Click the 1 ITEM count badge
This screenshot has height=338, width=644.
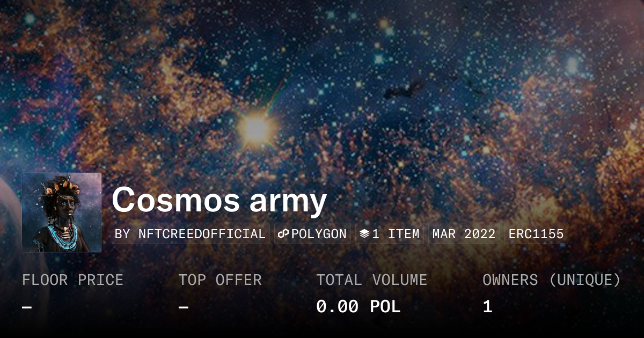click(x=396, y=234)
